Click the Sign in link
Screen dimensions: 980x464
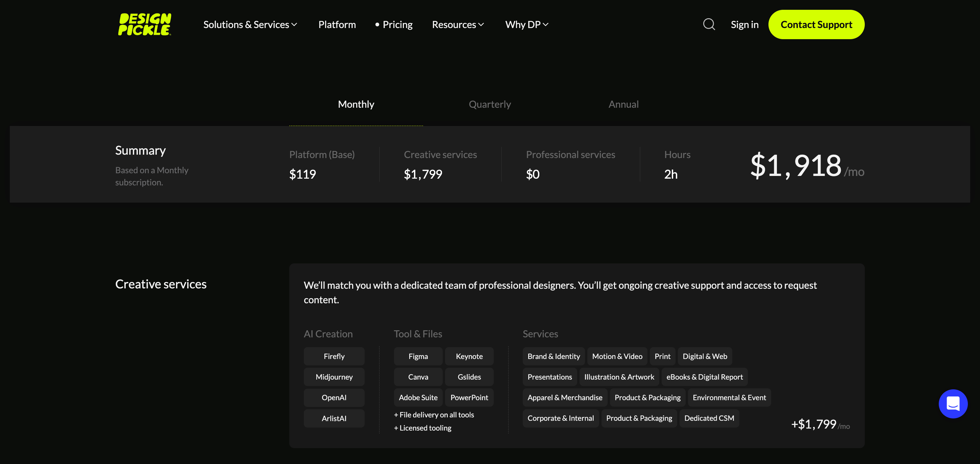tap(744, 25)
